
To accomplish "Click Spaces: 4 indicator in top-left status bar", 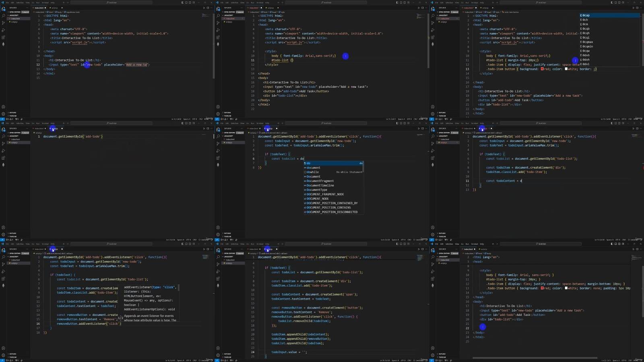I will (x=187, y=119).
